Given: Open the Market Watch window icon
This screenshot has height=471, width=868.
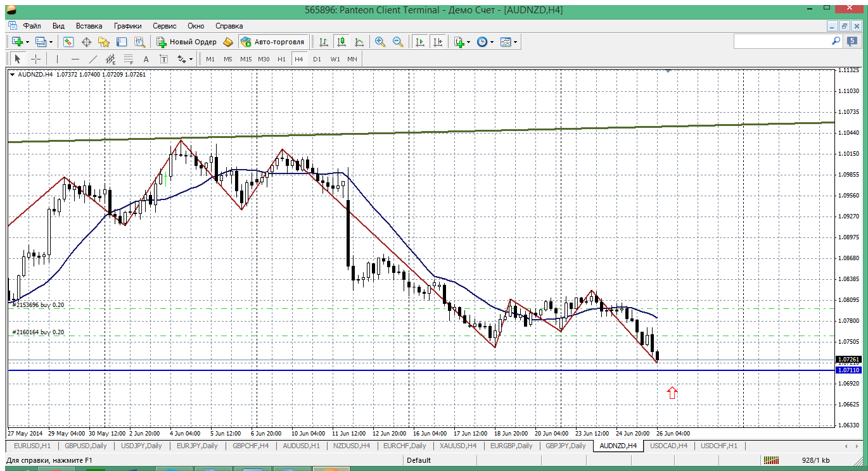Looking at the screenshot, I should pyautogui.click(x=68, y=42).
